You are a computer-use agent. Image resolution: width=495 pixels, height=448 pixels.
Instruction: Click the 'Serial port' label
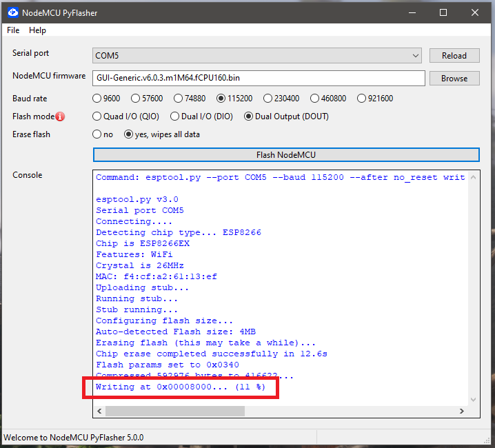30,53
